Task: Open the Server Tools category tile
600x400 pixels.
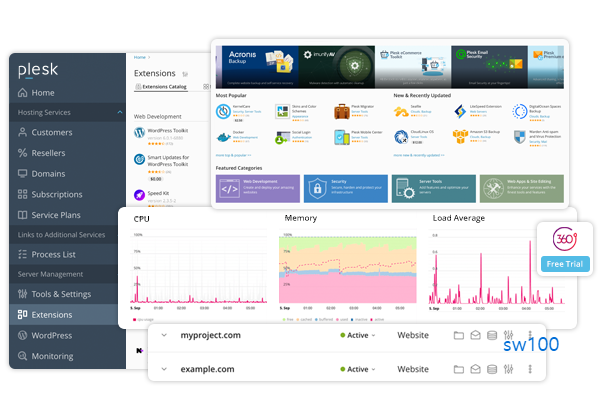Action: (434, 189)
